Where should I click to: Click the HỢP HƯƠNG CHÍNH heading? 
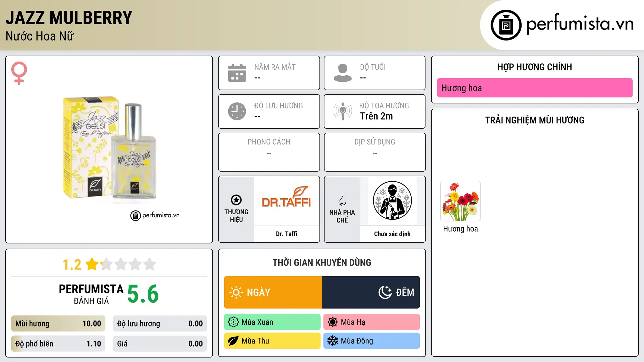535,67
